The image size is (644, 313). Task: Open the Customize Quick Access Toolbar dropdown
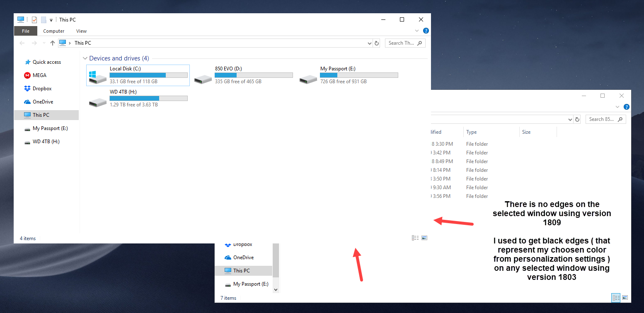click(51, 20)
